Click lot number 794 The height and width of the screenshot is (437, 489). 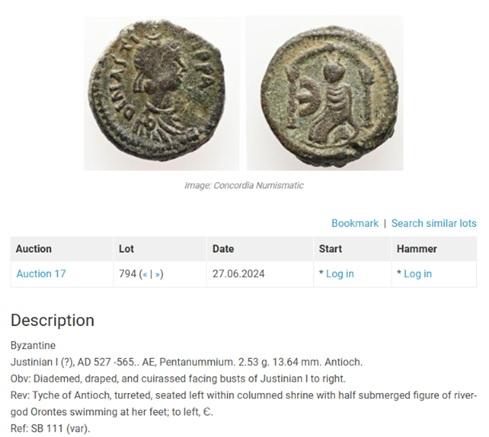(x=127, y=274)
